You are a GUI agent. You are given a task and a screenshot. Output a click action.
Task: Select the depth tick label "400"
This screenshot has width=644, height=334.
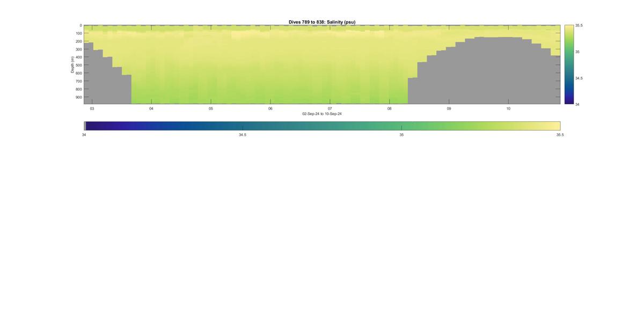(78, 57)
